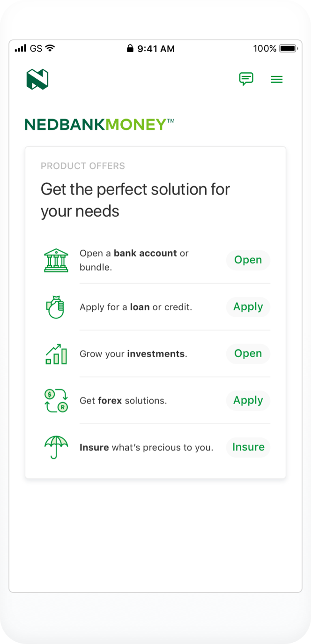Click the NEDBANKMONEY wordmark
This screenshot has width=311, height=644.
pos(99,125)
